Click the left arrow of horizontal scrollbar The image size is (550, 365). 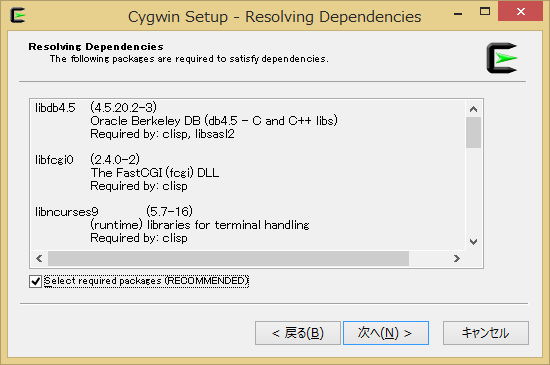tap(39, 259)
